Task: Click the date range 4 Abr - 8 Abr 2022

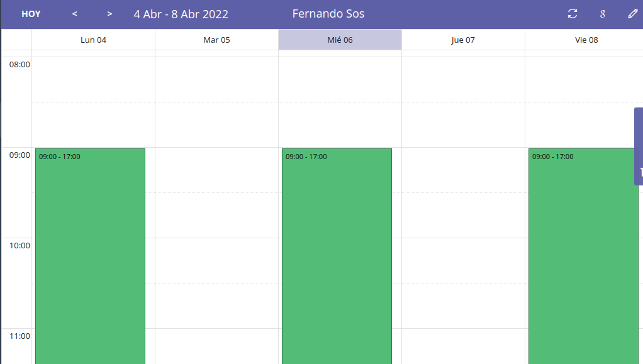Action: click(x=181, y=13)
